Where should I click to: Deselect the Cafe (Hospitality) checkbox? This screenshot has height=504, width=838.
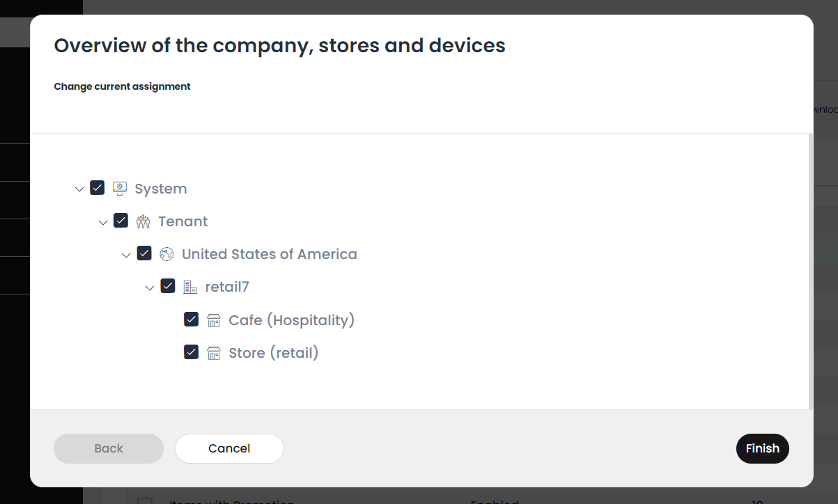tap(192, 320)
